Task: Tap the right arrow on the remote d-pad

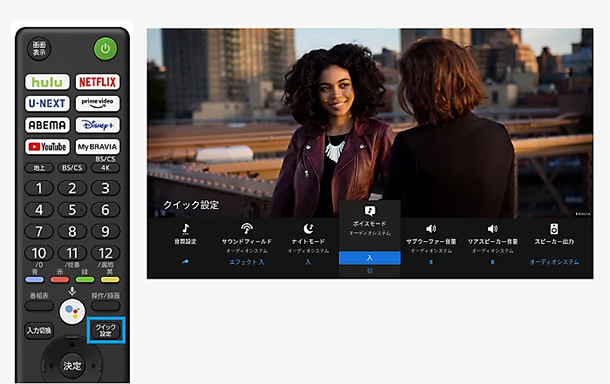Action: click(x=94, y=366)
